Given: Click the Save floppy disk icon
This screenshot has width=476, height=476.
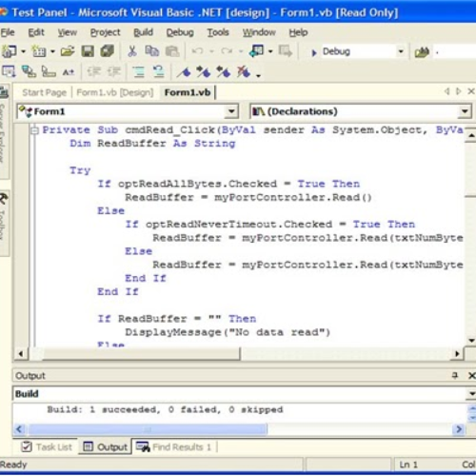Looking at the screenshot, I should 88,51.
